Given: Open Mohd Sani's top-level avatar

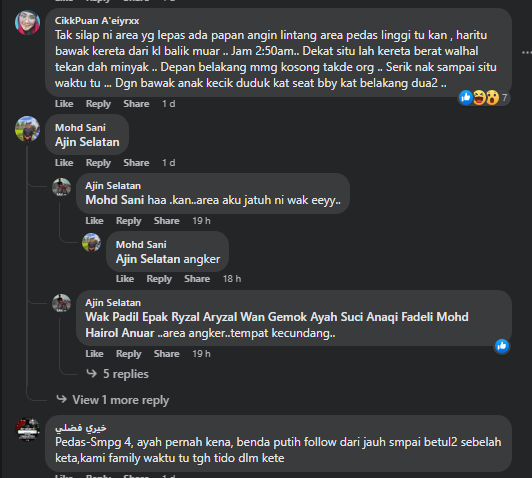Looking at the screenshot, I should [27, 129].
